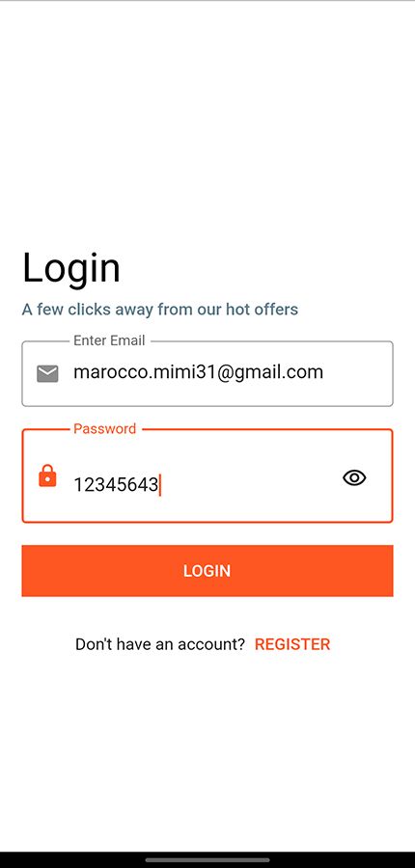The height and width of the screenshot is (868, 415).
Task: Click on the typed password 12345643
Action: coord(116,485)
